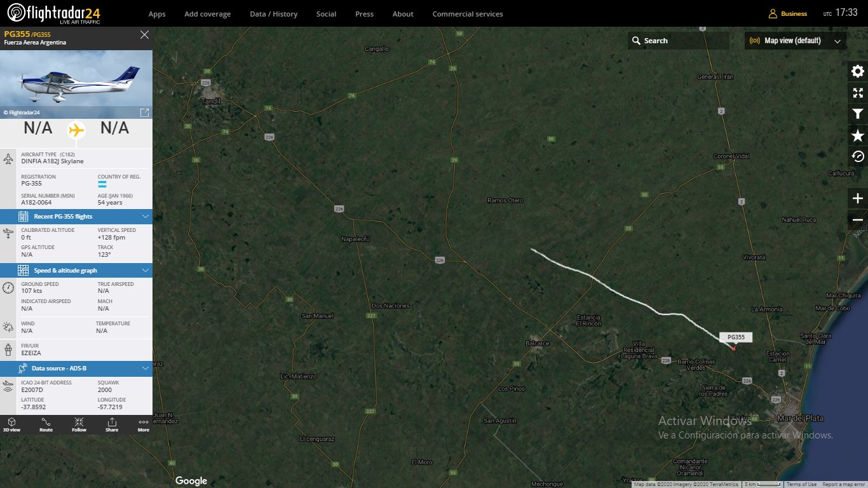Open the About menu

[403, 14]
